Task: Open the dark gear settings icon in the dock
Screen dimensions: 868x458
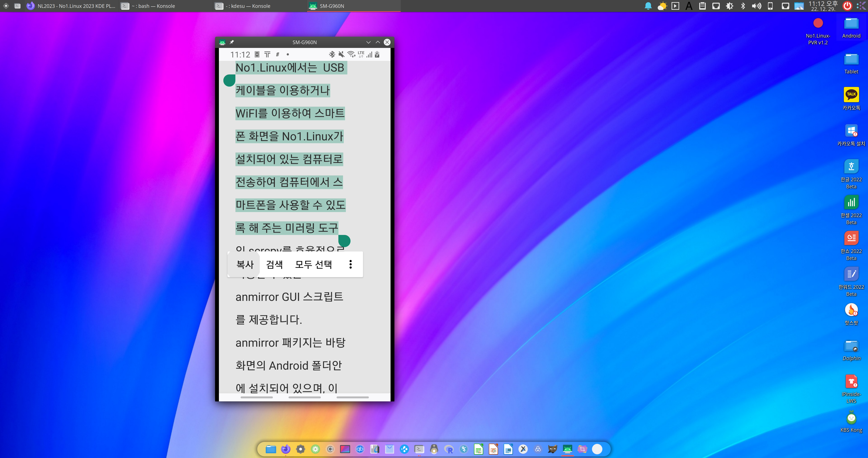Action: (x=300, y=449)
